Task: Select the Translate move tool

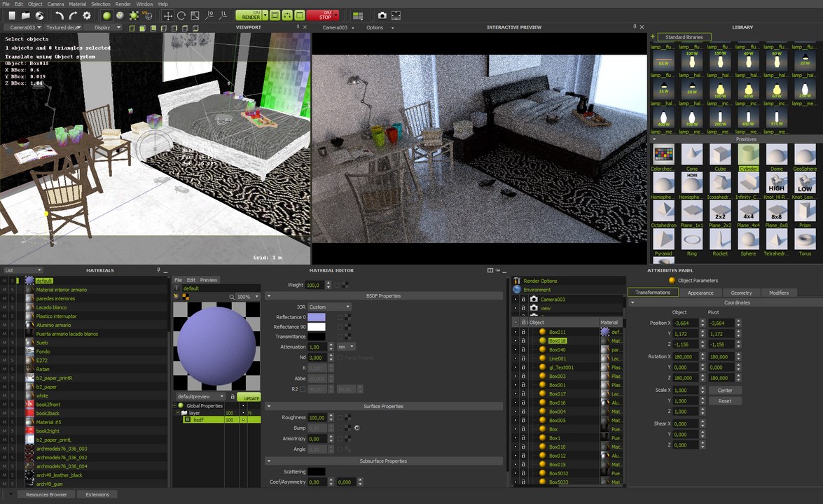Action: 167,15
